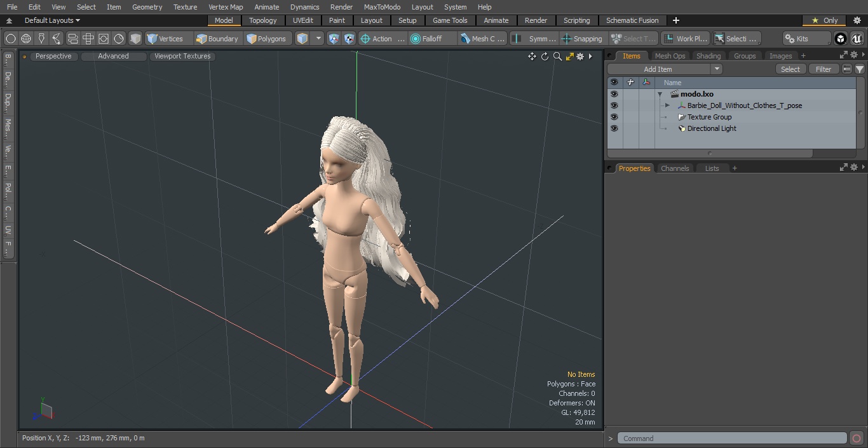Image resolution: width=868 pixels, height=448 pixels.
Task: Open the Geometry menu
Action: [147, 7]
